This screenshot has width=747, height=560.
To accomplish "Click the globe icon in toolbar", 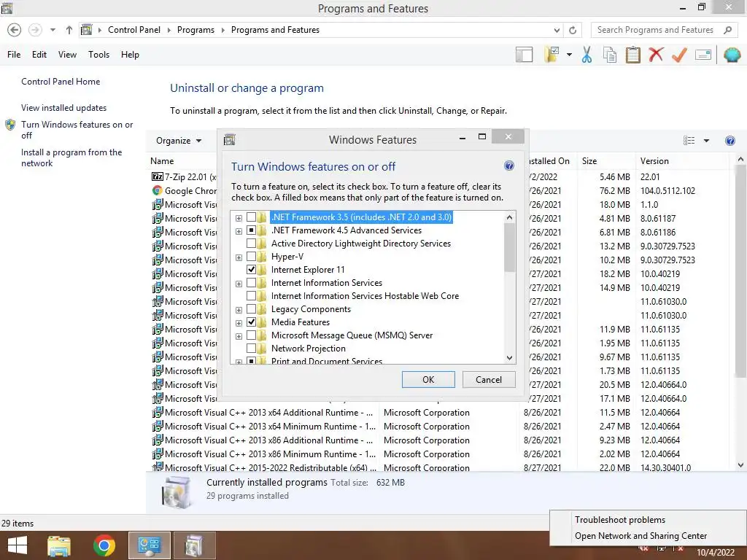I will [732, 55].
